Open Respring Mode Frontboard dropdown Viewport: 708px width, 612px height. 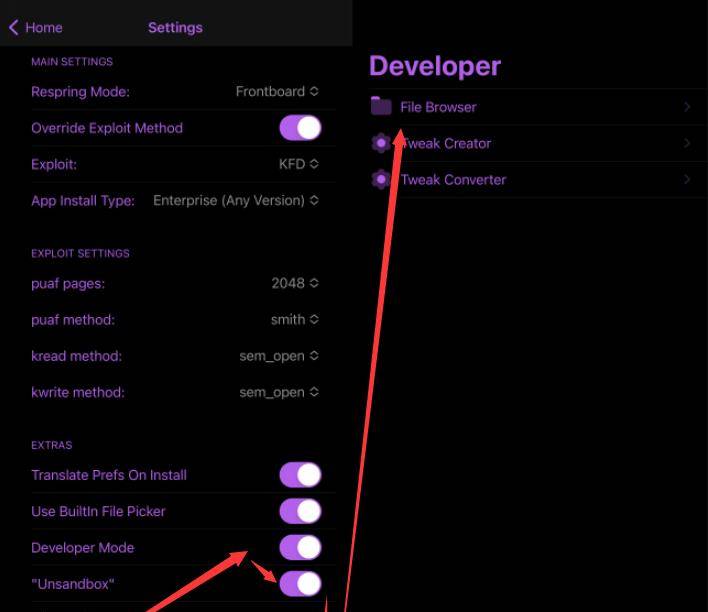(x=277, y=91)
